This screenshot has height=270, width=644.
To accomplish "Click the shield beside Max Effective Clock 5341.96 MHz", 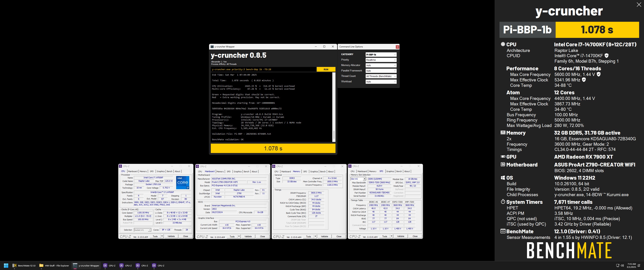I will pyautogui.click(x=584, y=80).
